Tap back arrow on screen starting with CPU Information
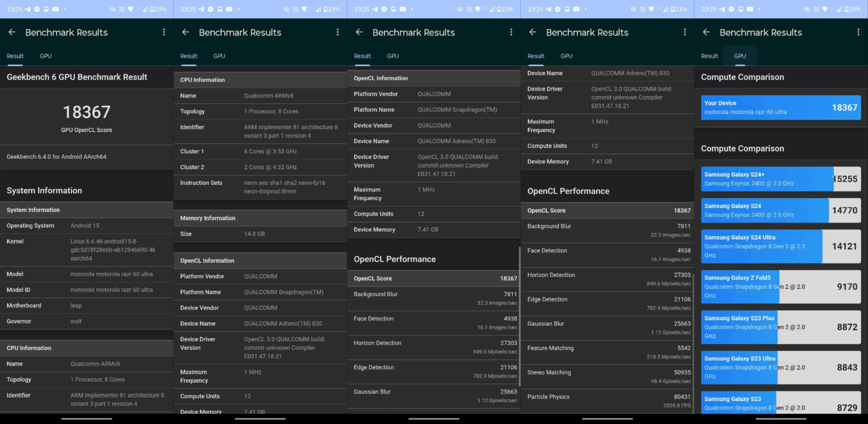The height and width of the screenshot is (424, 868). coord(186,33)
